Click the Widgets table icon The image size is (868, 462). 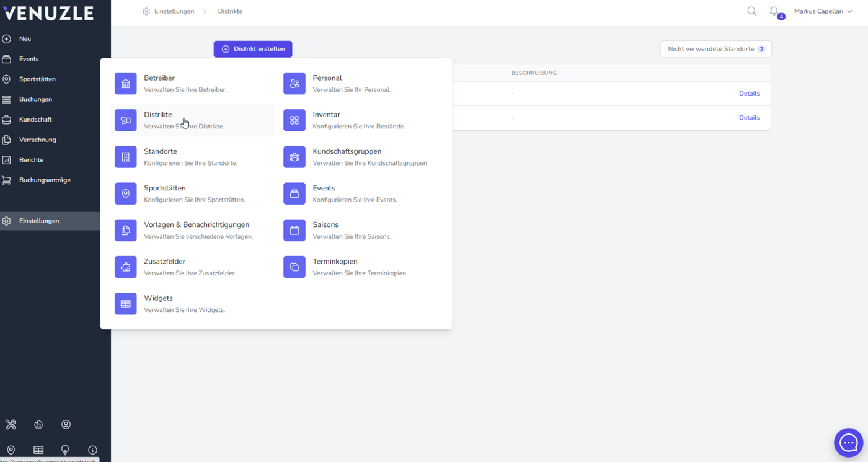pos(126,304)
